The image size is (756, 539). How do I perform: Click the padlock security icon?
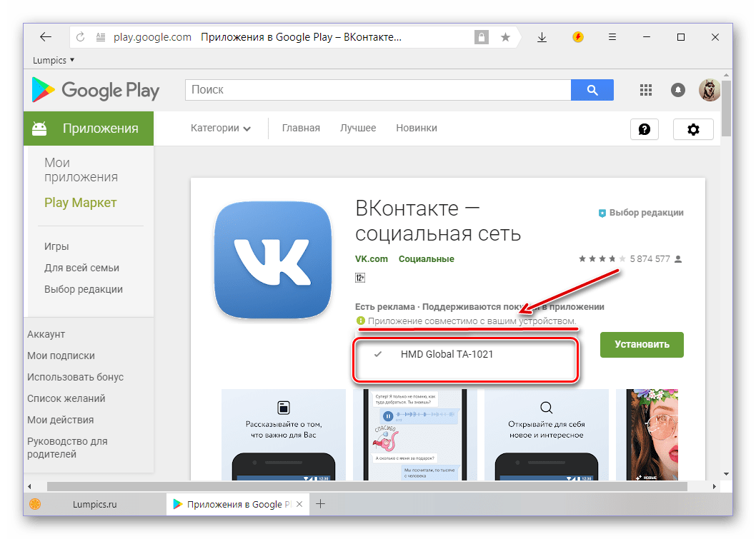(481, 37)
